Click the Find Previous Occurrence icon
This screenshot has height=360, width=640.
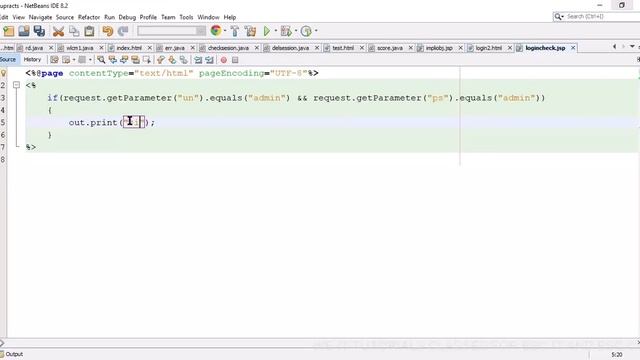112,60
